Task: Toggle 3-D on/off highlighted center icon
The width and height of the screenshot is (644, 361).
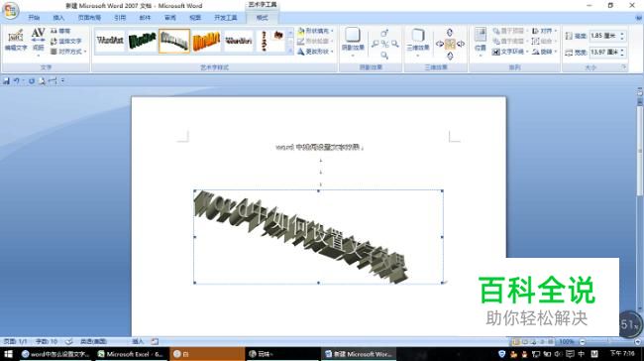Action: pyautogui.click(x=450, y=44)
